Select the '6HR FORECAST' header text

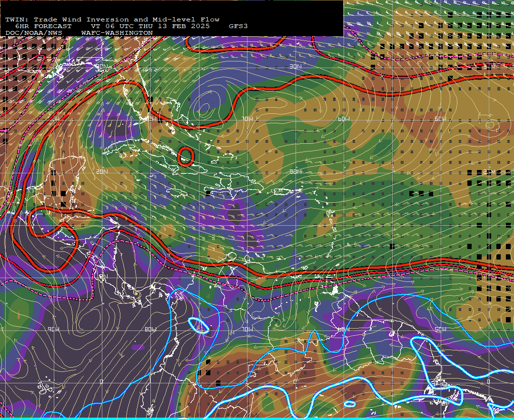tap(43, 26)
